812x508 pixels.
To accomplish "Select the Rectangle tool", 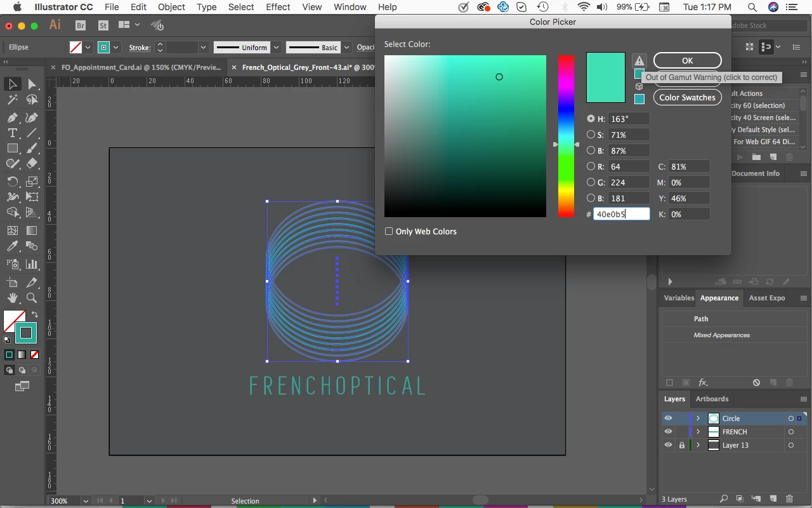I will pyautogui.click(x=12, y=148).
